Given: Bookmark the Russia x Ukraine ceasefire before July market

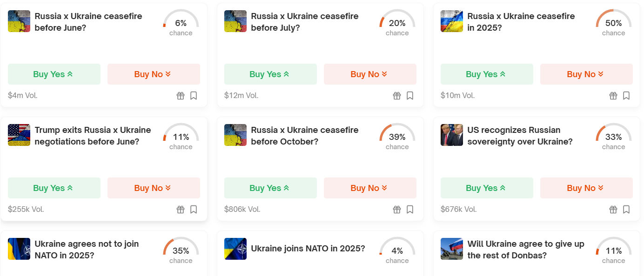Looking at the screenshot, I should [409, 95].
